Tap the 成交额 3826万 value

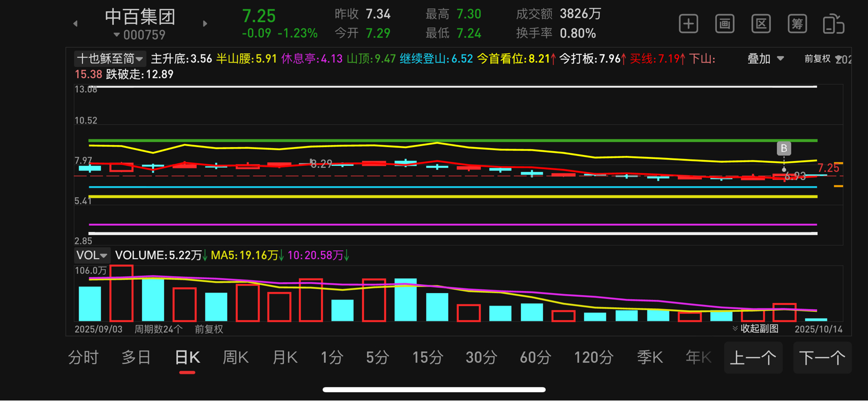pyautogui.click(x=580, y=14)
